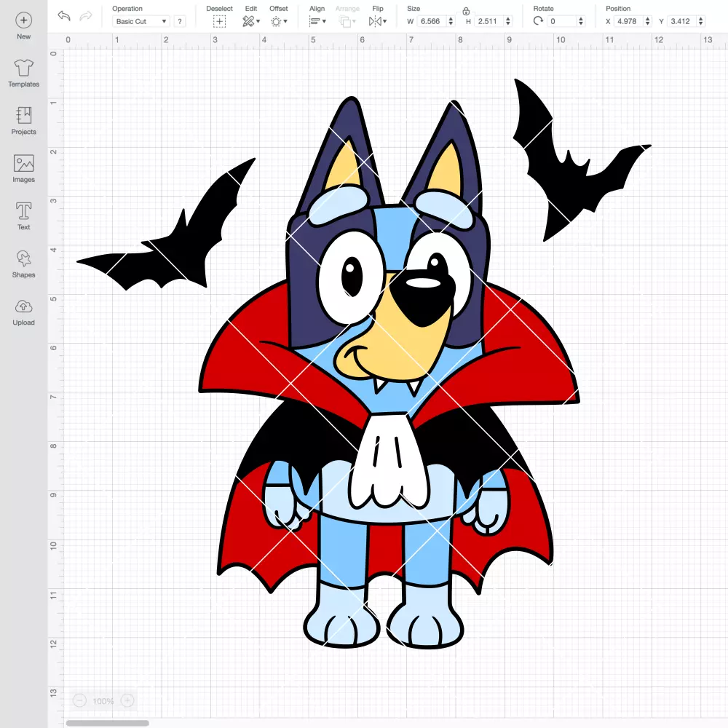The height and width of the screenshot is (728, 728).
Task: Open the Flip dropdown
Action: (377, 21)
